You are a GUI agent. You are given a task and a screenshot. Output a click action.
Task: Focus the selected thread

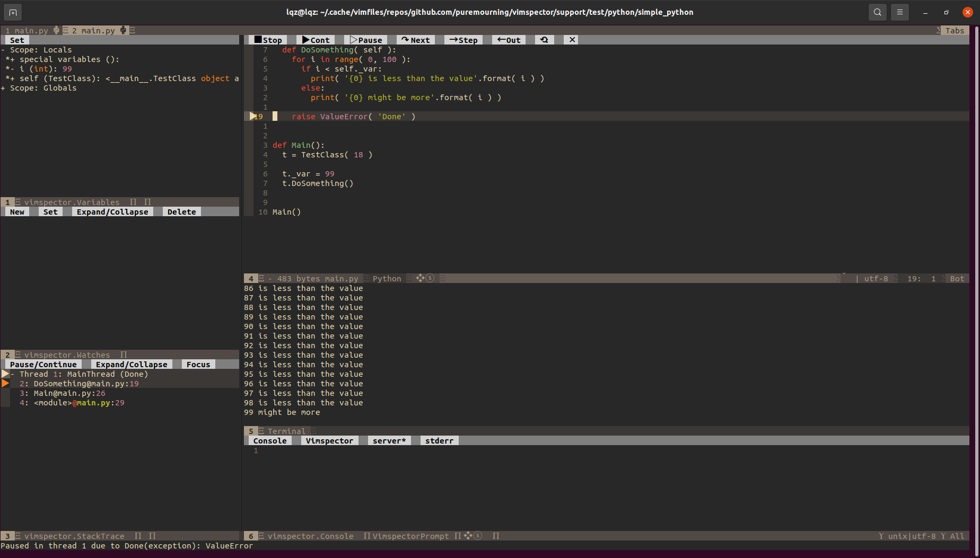pyautogui.click(x=198, y=364)
